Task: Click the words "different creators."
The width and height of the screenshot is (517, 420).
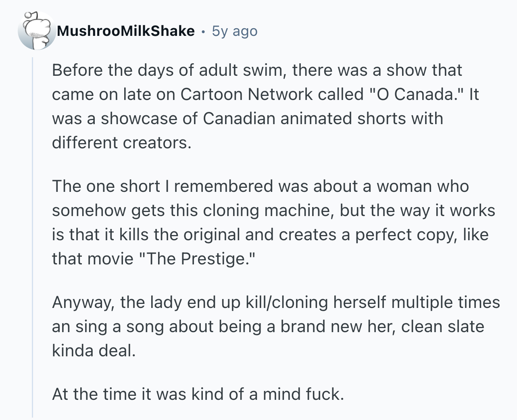Action: point(121,143)
